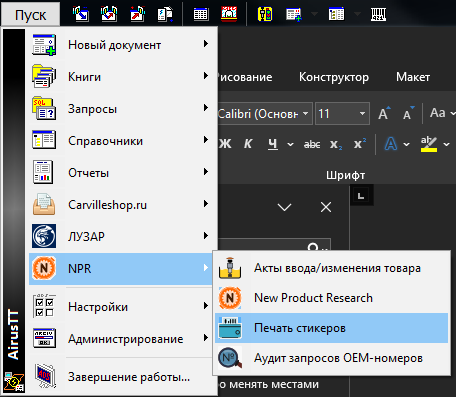This screenshot has width=456, height=397.
Task: Click the barcode toolbar icon
Action: (378, 14)
